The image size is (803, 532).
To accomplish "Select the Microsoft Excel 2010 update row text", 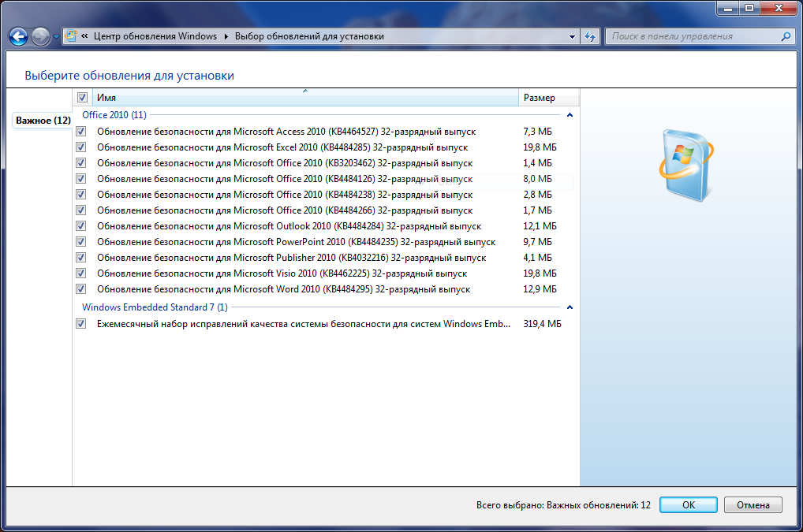I will coord(282,147).
